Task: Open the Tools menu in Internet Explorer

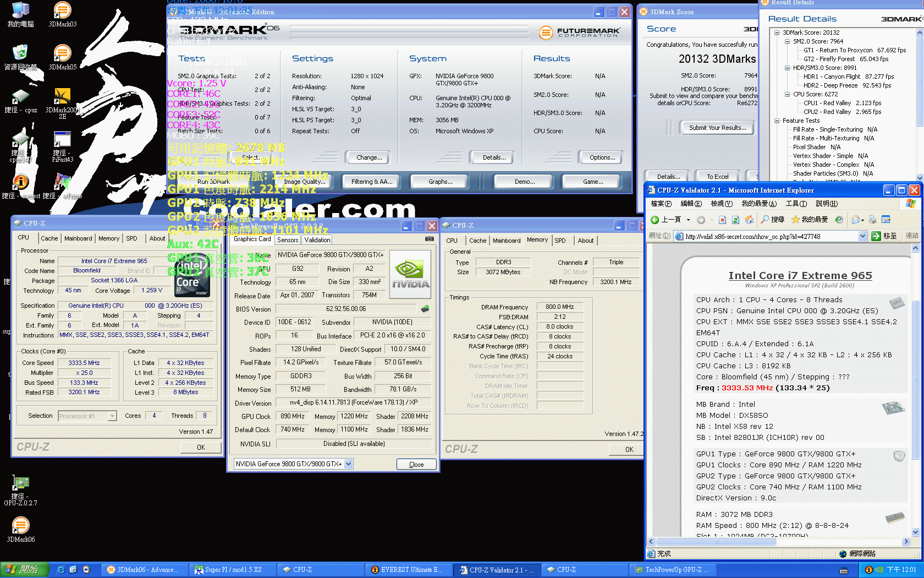Action: (796, 204)
